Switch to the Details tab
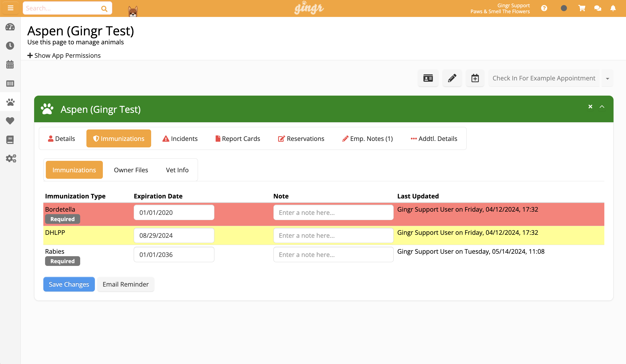 pos(61,139)
